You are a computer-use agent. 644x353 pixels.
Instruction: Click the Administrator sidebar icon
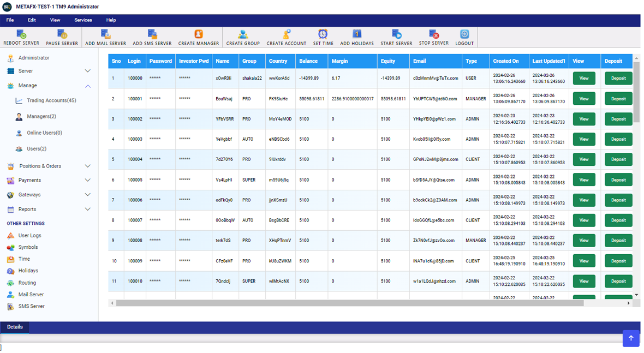pyautogui.click(x=11, y=58)
